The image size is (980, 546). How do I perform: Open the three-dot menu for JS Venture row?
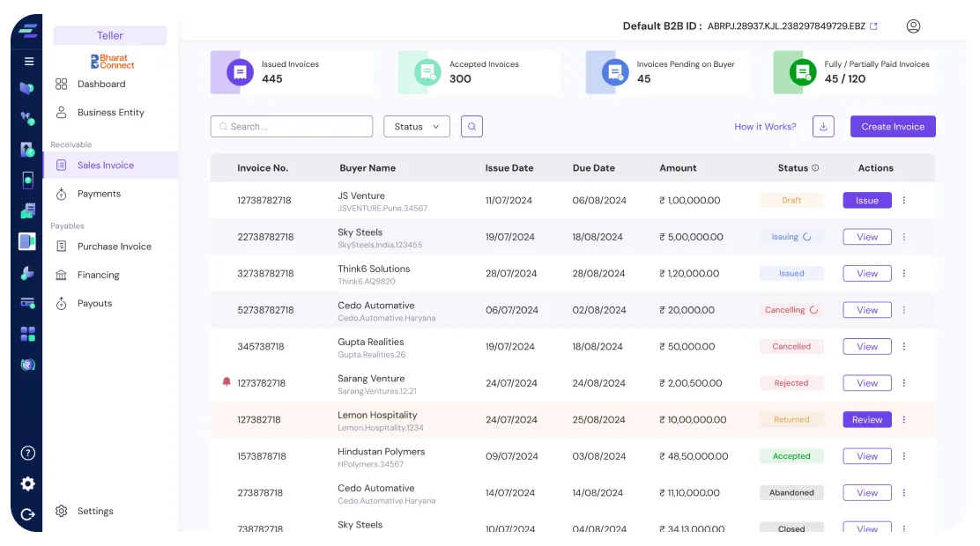pos(903,201)
